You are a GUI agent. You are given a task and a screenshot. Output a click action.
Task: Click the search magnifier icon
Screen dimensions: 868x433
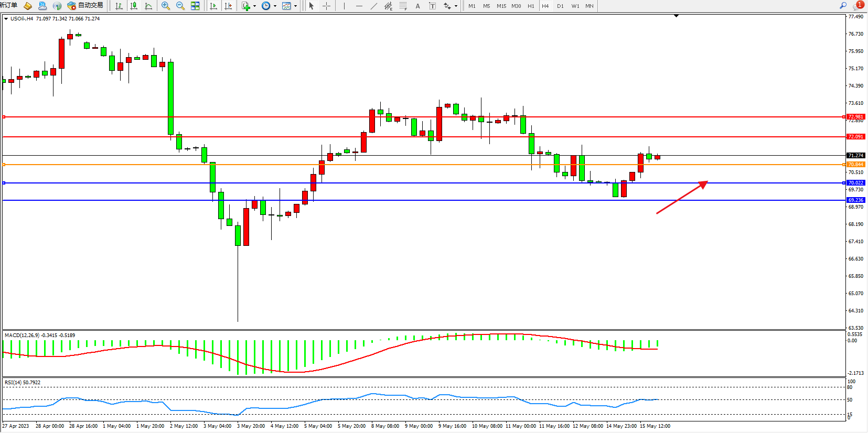click(843, 6)
